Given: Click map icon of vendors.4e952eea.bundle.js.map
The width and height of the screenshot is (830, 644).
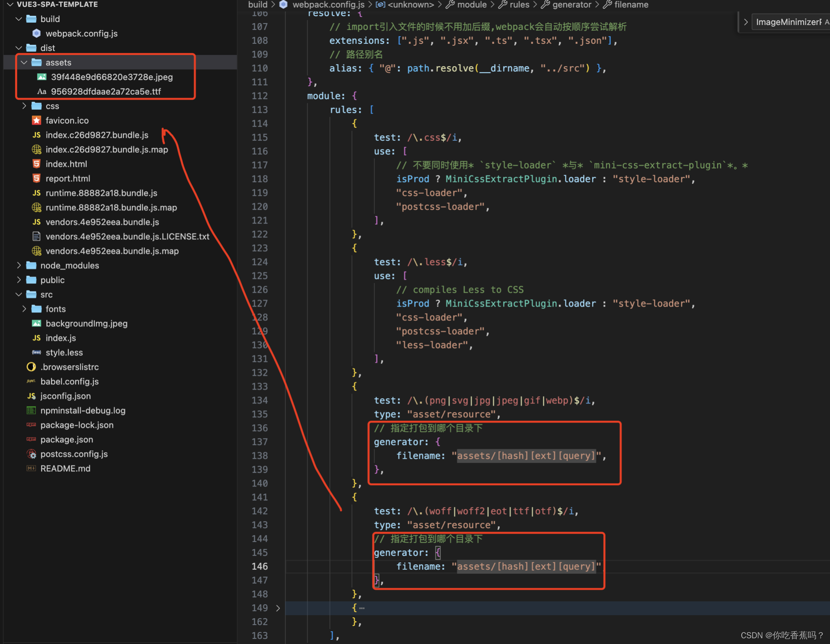Looking at the screenshot, I should pos(37,250).
